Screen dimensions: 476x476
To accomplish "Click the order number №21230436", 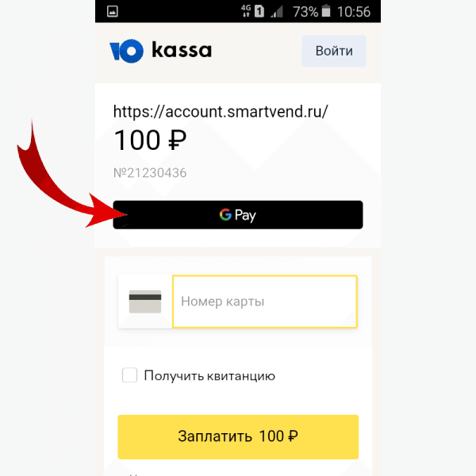I will click(150, 173).
